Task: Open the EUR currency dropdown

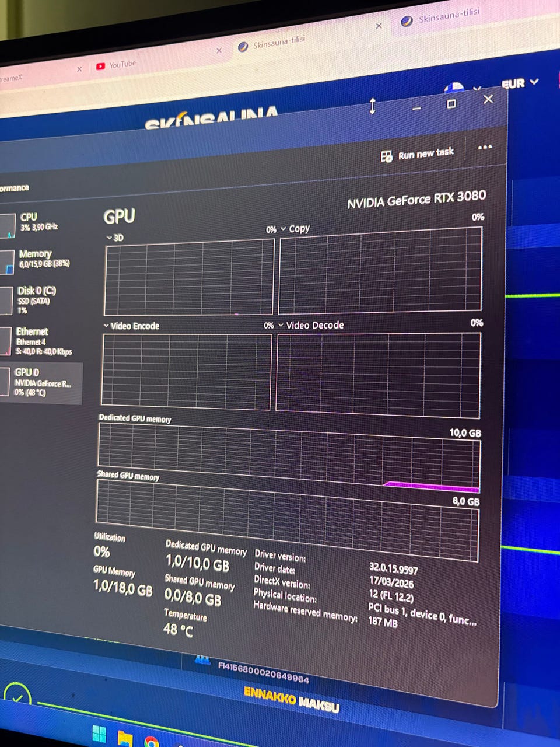Action: click(x=519, y=83)
